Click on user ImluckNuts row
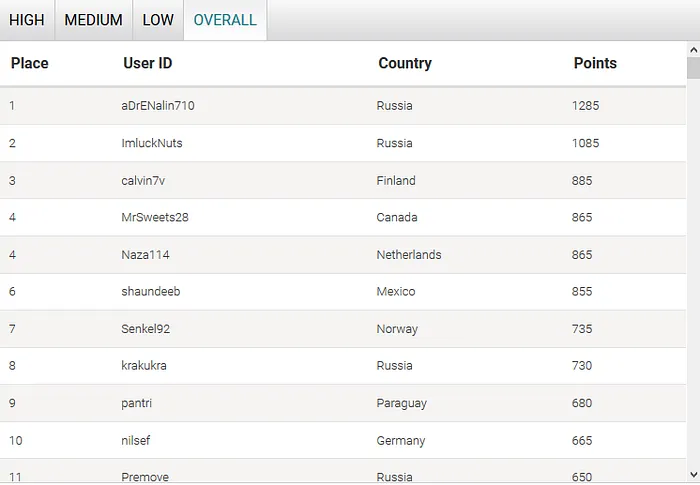The height and width of the screenshot is (485, 700). (152, 143)
